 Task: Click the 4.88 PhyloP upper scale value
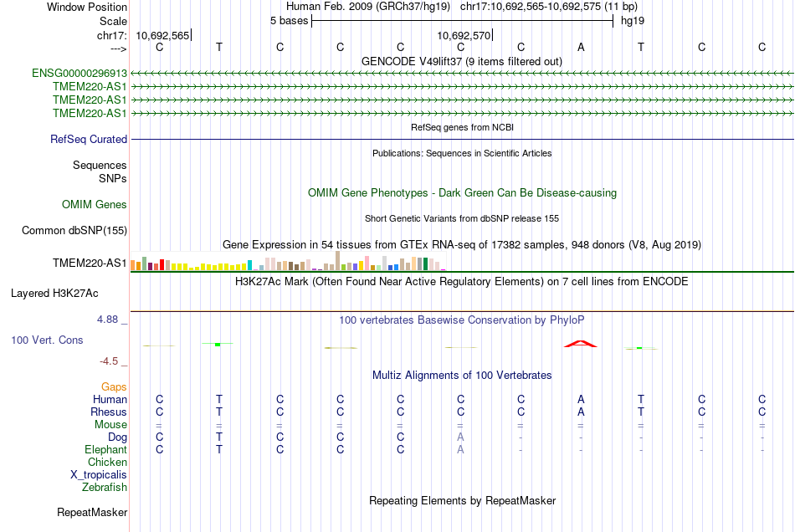(x=107, y=320)
